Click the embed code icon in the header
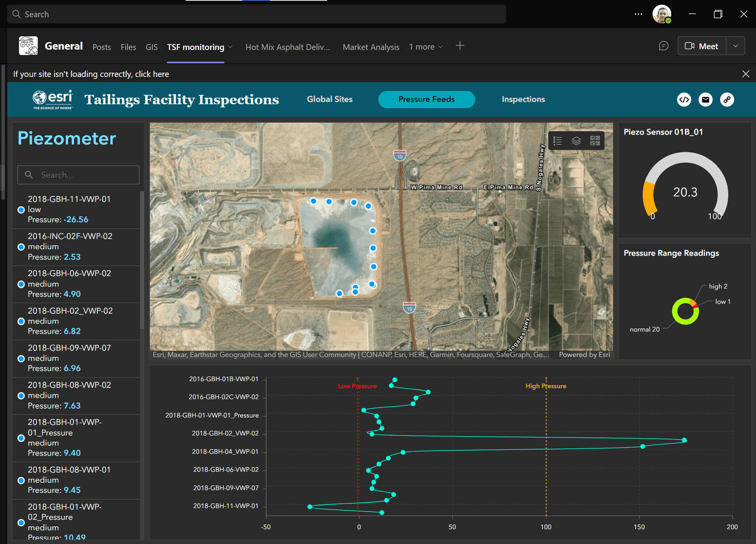Viewport: 756px width, 544px height. [684, 100]
